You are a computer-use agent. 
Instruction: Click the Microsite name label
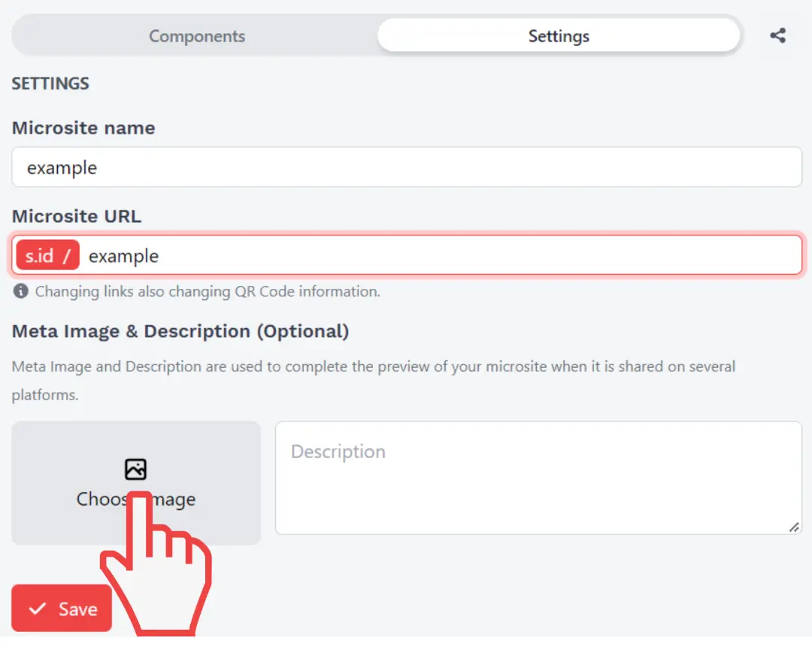pyautogui.click(x=83, y=128)
